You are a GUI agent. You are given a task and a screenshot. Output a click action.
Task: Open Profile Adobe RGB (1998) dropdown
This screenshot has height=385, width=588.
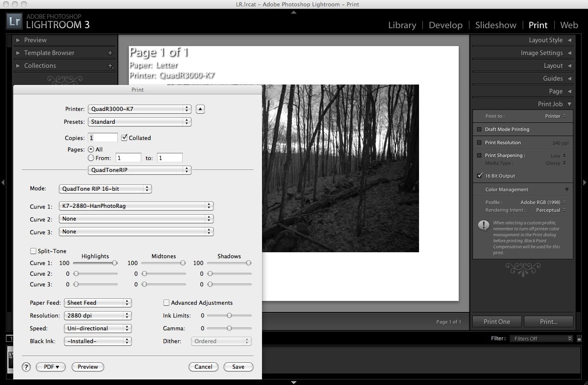click(x=543, y=202)
